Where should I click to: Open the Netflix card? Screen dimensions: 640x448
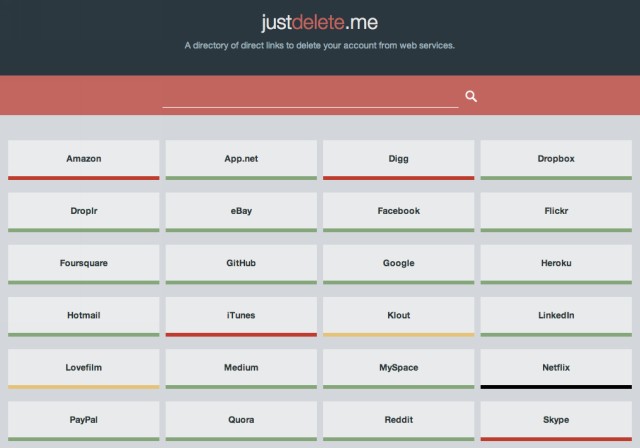click(x=556, y=368)
